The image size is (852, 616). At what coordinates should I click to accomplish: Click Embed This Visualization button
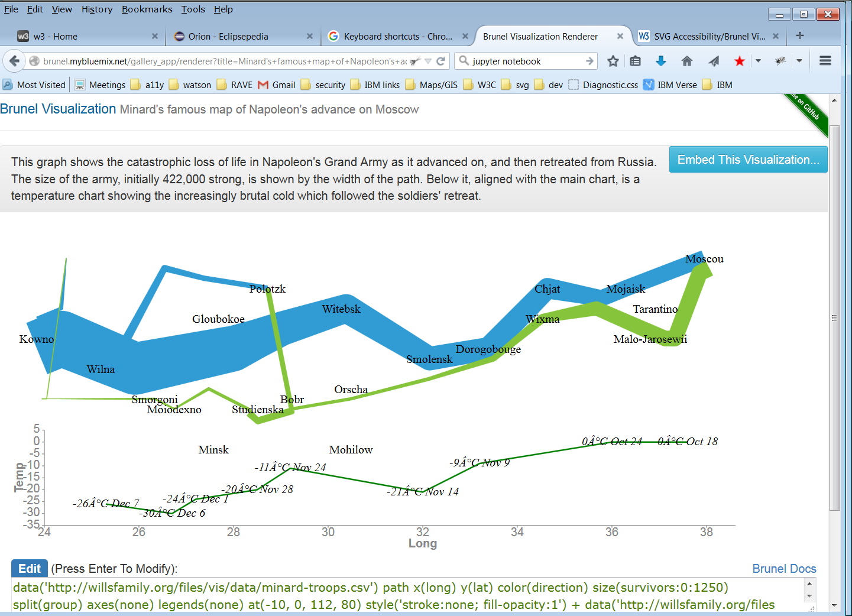click(x=748, y=160)
